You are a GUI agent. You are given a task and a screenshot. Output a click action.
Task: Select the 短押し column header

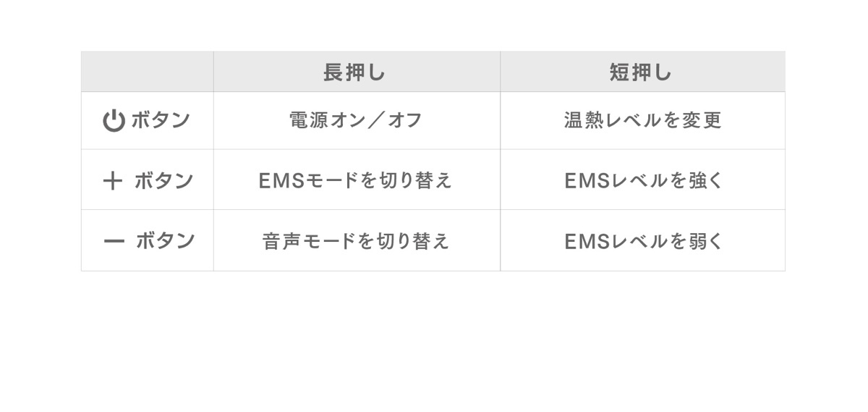(642, 72)
